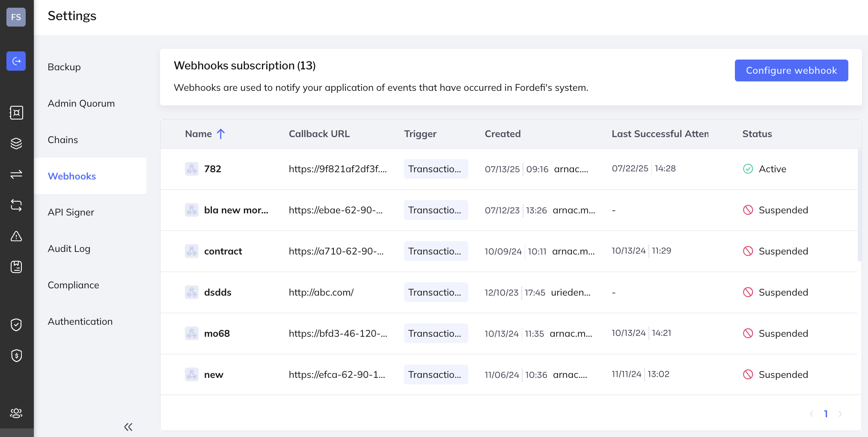
Task: Open the address book icon in sidebar
Action: pyautogui.click(x=16, y=267)
